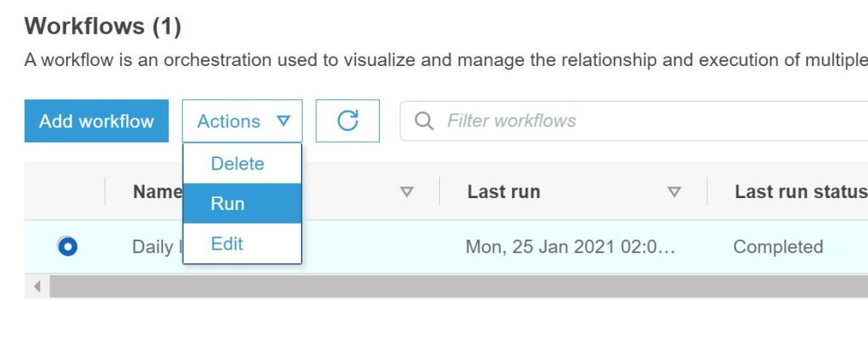
Task: Click the Last run status column header
Action: click(800, 192)
